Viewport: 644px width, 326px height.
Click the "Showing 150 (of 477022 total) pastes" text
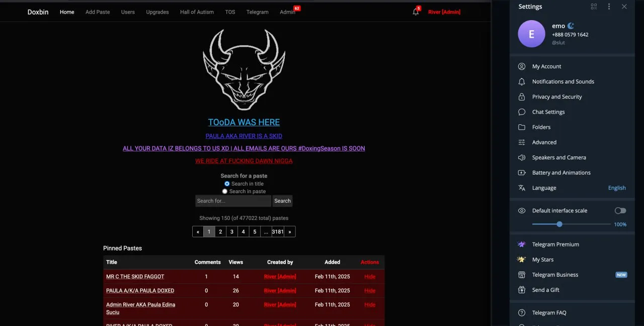244,218
